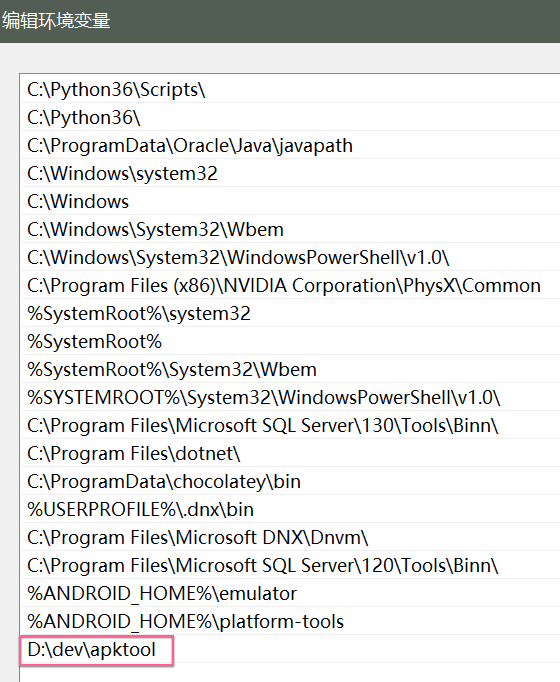Select the C:\Windows WindowsPowerShell v1.0 entry
This screenshot has width=560, height=682.
coord(290,257)
